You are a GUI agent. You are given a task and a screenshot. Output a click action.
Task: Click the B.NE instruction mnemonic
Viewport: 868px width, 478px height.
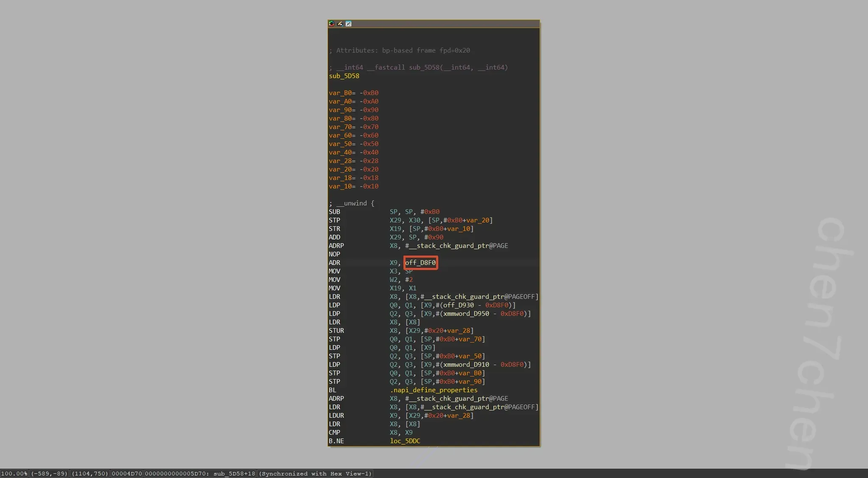click(336, 441)
